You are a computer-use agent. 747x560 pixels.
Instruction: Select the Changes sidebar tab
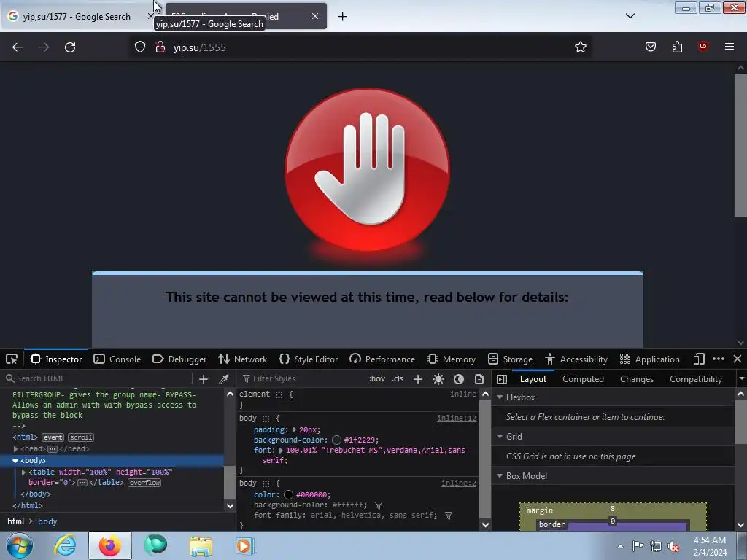tap(636, 379)
